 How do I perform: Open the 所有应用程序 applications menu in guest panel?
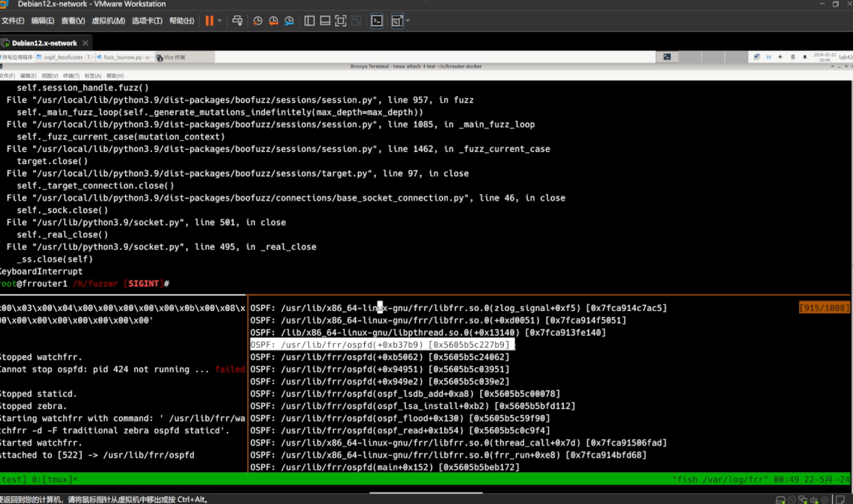click(x=17, y=57)
